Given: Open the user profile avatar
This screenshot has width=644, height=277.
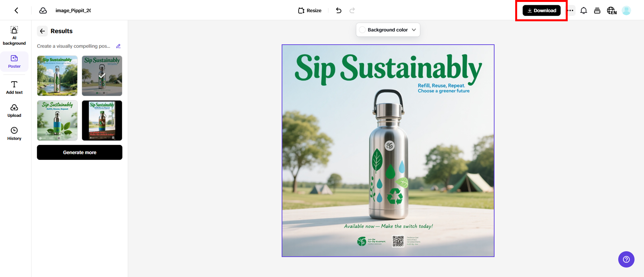Looking at the screenshot, I should [x=626, y=11].
